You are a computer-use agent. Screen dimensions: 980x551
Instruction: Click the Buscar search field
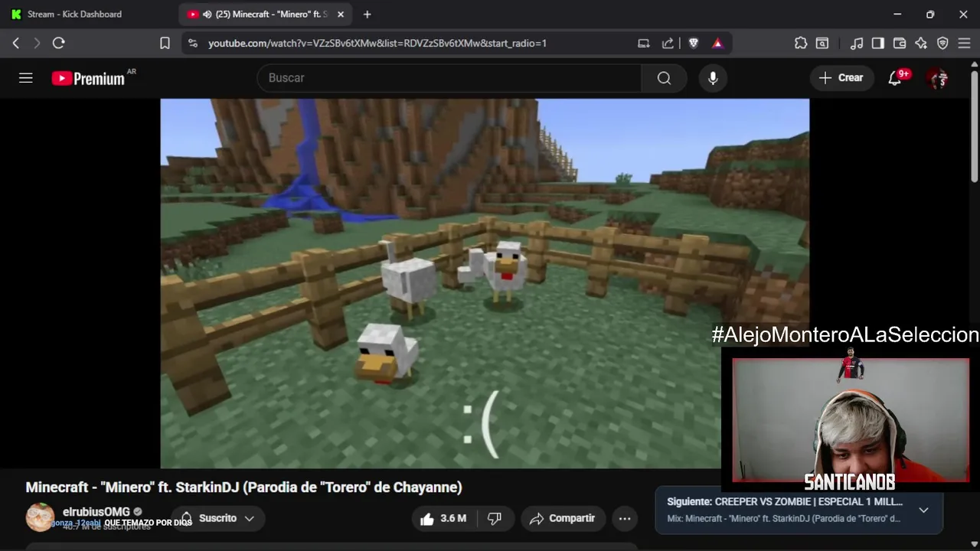[449, 78]
